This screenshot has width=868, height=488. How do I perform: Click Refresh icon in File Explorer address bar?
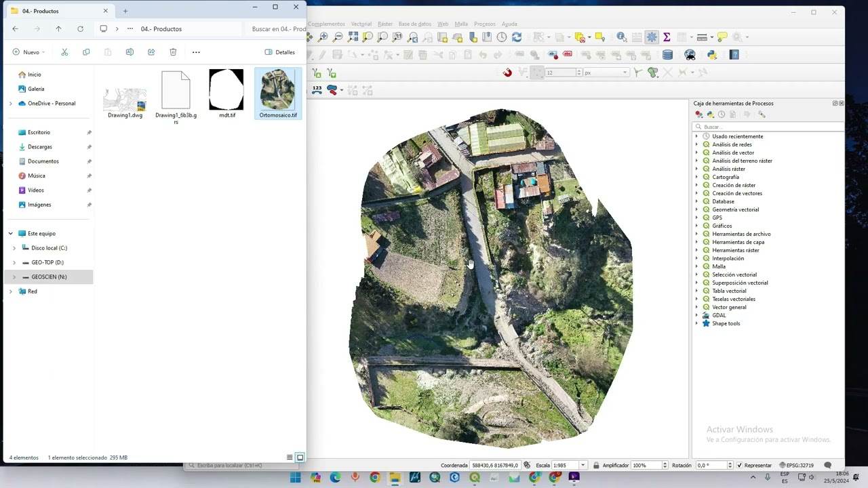[x=80, y=29]
